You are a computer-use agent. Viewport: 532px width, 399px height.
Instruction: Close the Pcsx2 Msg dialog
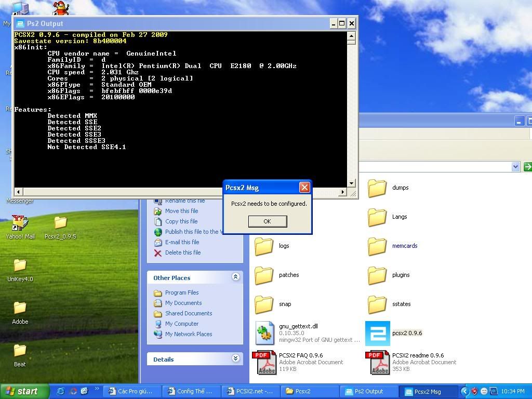point(304,187)
